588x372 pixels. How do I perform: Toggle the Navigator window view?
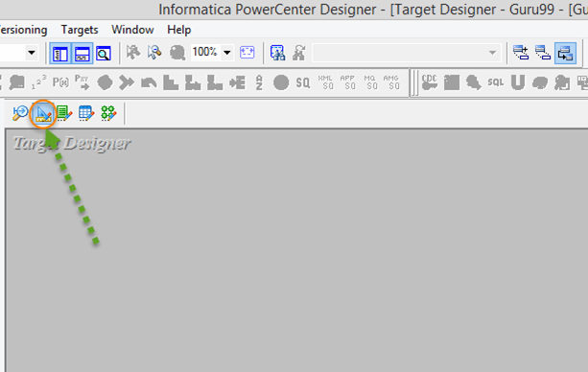coord(60,54)
